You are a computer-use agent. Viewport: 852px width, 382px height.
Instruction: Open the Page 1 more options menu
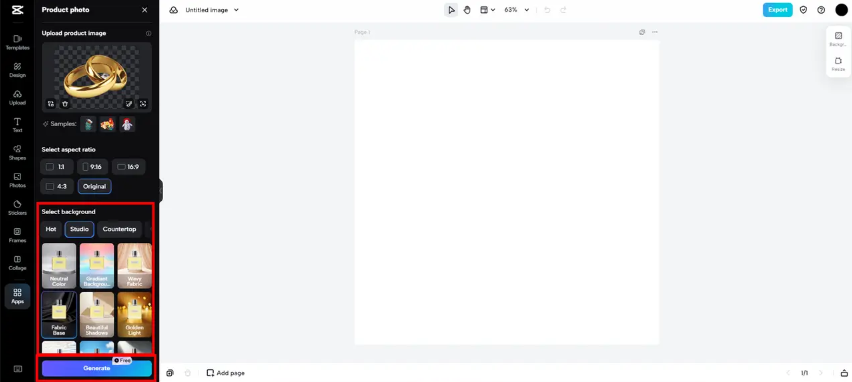pyautogui.click(x=655, y=32)
